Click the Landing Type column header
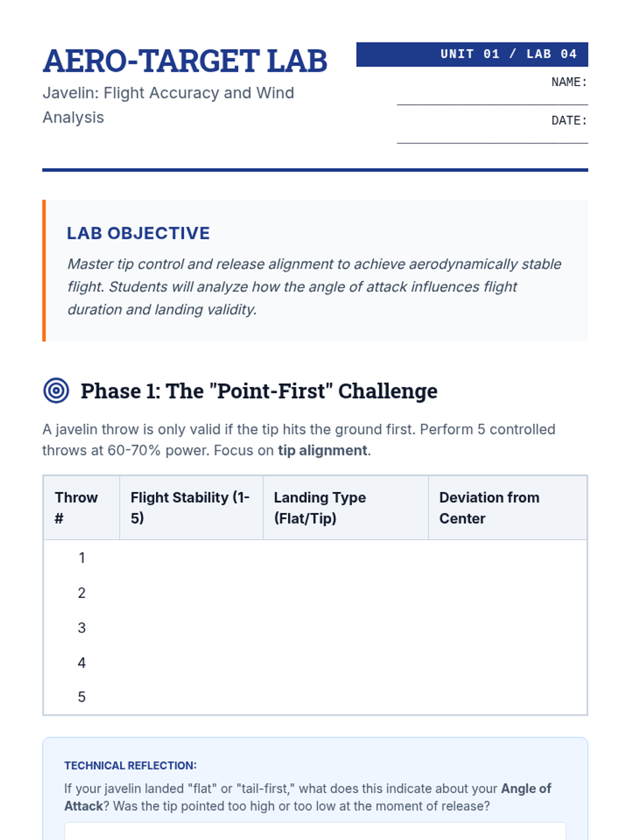The width and height of the screenshot is (630, 840). pos(345,508)
